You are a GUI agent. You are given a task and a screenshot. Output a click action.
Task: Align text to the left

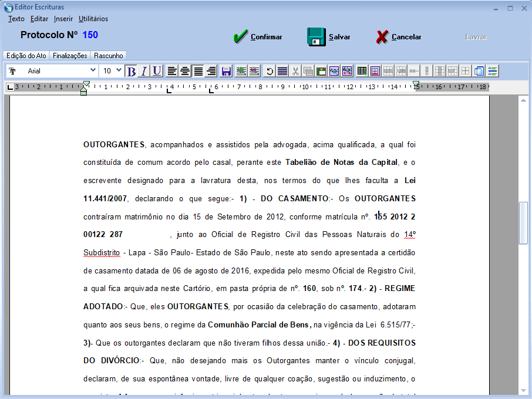pos(172,71)
